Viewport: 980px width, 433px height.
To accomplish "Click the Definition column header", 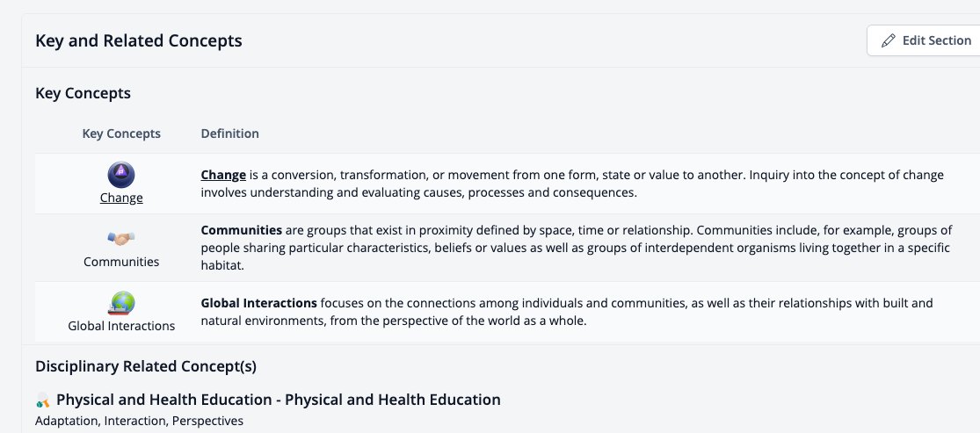I will [230, 134].
